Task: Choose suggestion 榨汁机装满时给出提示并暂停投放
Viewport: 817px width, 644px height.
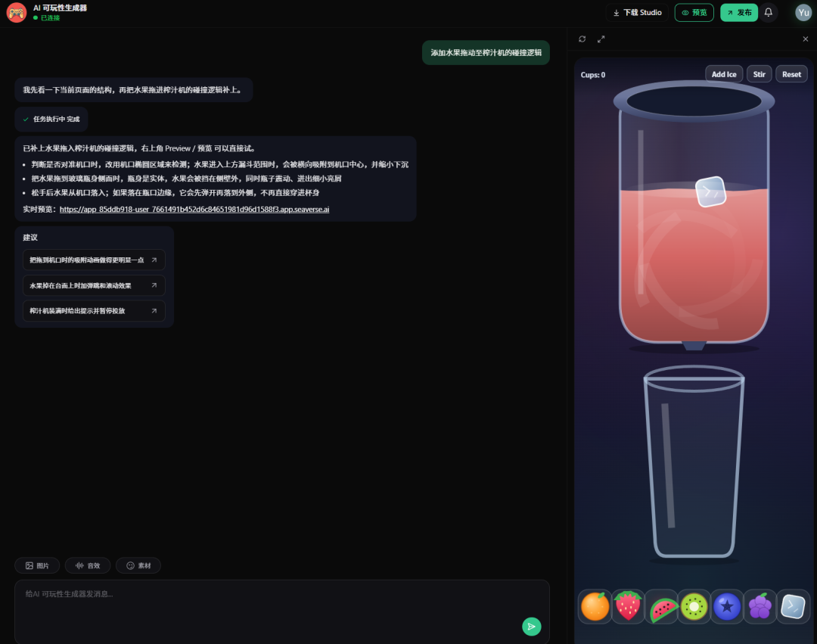Action: 94,311
